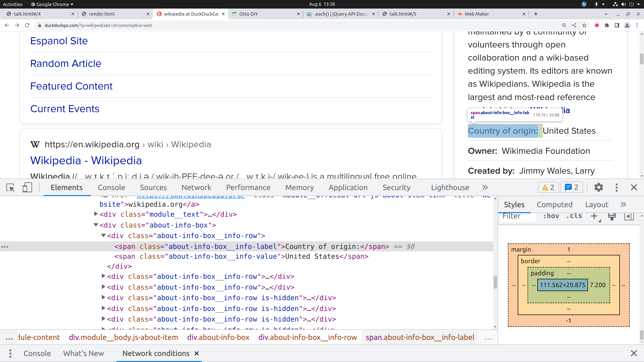
Task: Click the Wikipedia - Wikipedia result title
Action: point(86,160)
